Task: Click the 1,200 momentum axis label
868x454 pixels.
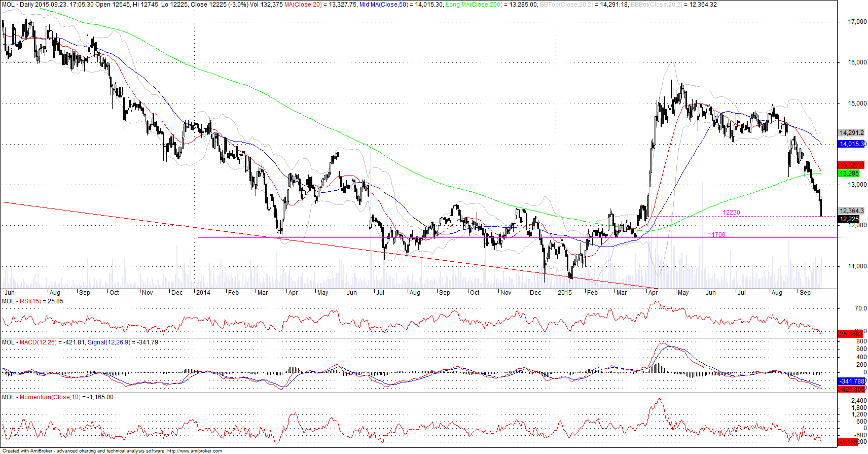Action: pyautogui.click(x=859, y=414)
